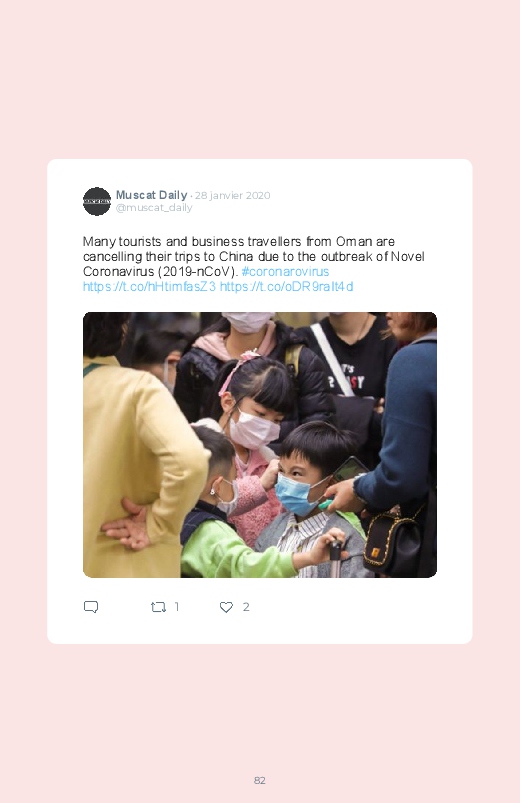This screenshot has width=520, height=803.
Task: Click page number 82 at the bottom
Action: pyautogui.click(x=260, y=780)
